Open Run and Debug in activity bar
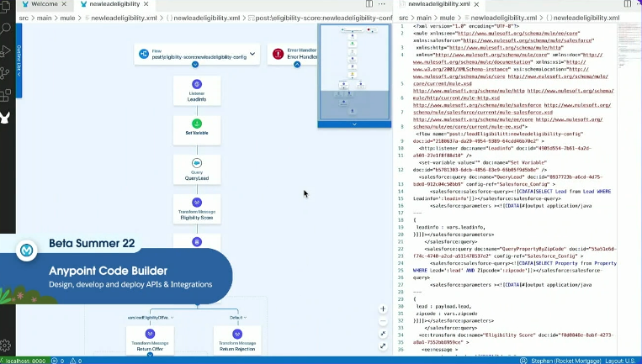The image size is (642, 364). click(x=5, y=50)
